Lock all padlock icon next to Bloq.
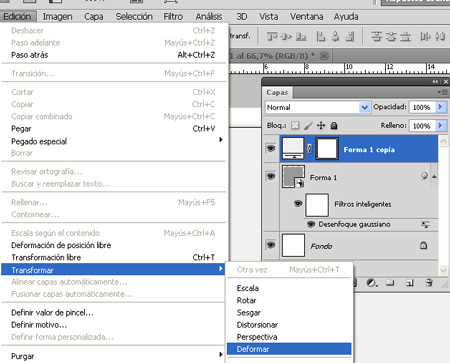Viewport: 450px width, 363px height. pyautogui.click(x=334, y=125)
